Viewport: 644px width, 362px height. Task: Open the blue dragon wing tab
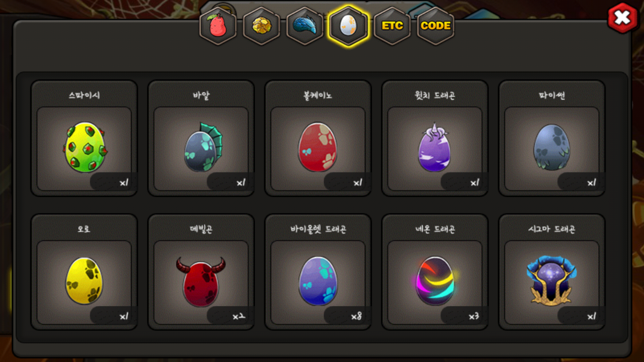pos(305,26)
